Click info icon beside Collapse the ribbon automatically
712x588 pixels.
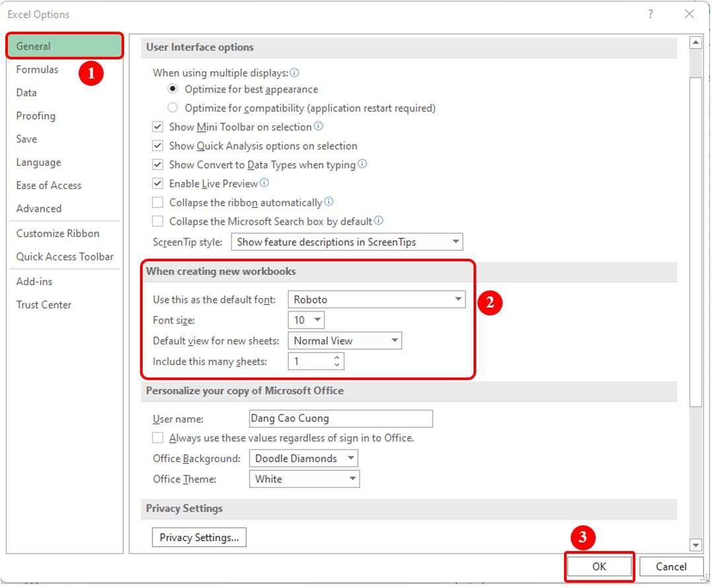329,201
